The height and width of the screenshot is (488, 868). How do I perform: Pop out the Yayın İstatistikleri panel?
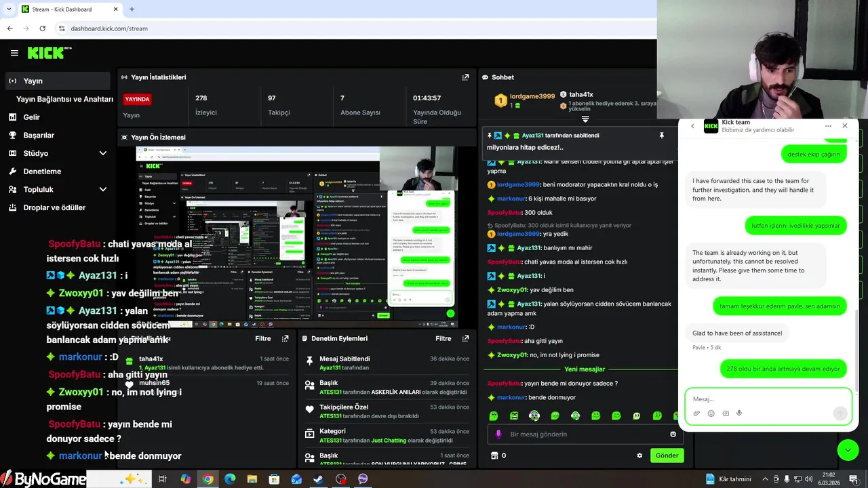pos(465,77)
